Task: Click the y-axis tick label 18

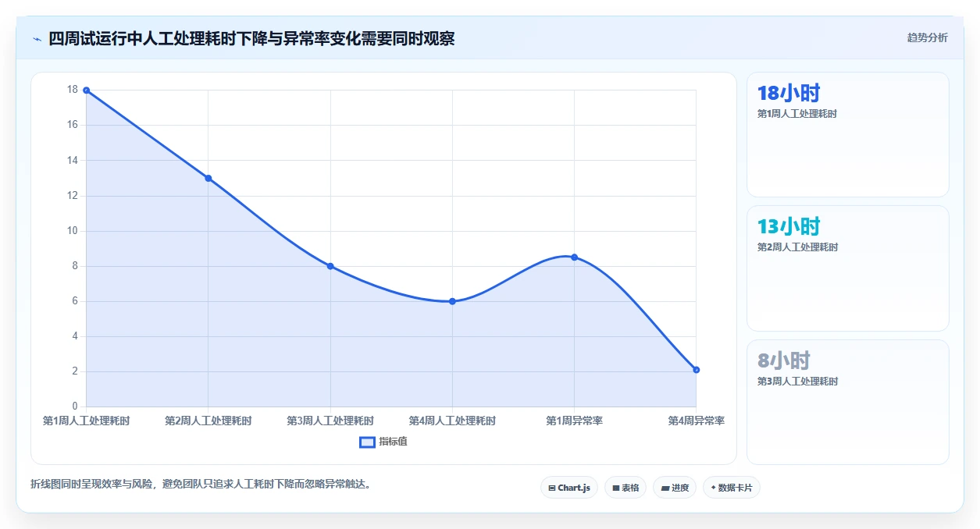Action: 73,90
